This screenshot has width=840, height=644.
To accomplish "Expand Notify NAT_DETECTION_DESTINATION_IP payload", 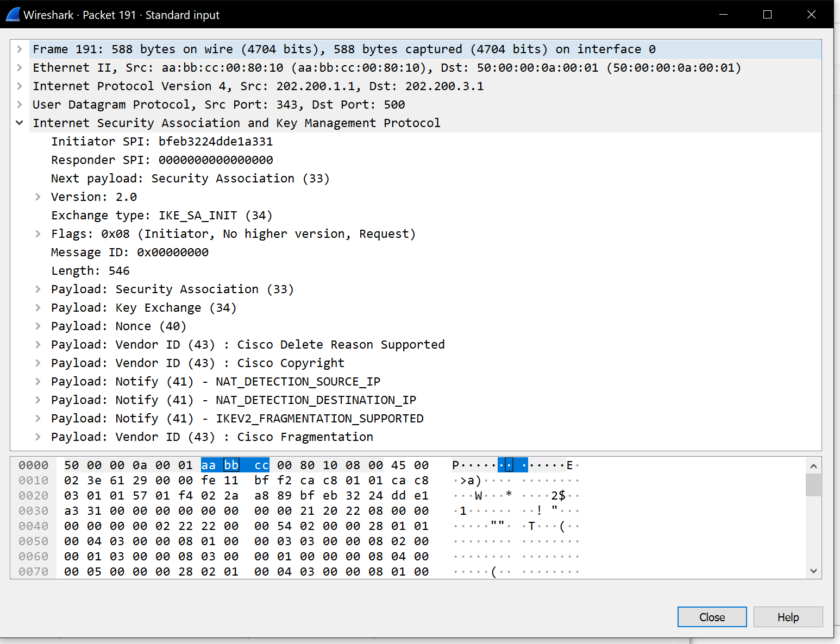I will (x=38, y=400).
